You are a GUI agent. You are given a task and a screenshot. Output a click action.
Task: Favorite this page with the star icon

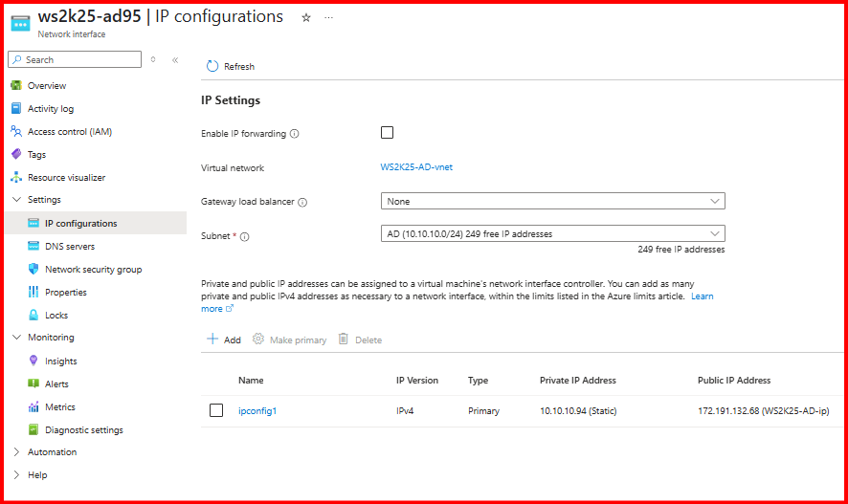point(306,17)
